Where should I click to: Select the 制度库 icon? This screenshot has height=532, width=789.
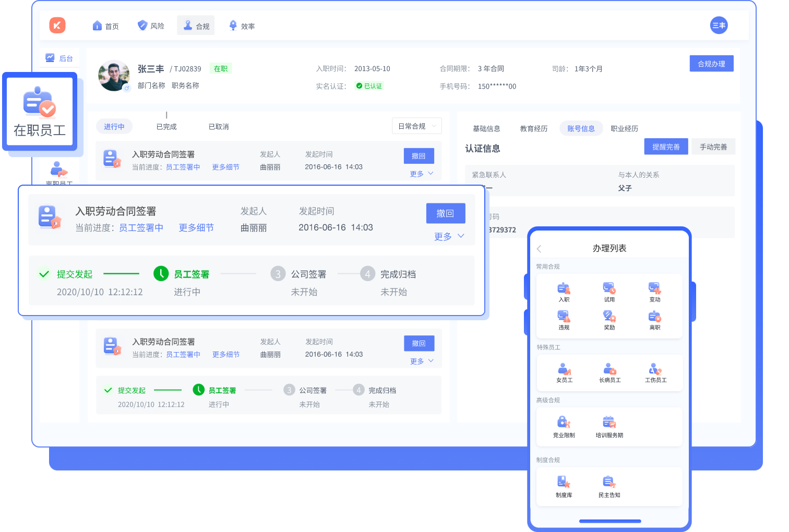[564, 482]
